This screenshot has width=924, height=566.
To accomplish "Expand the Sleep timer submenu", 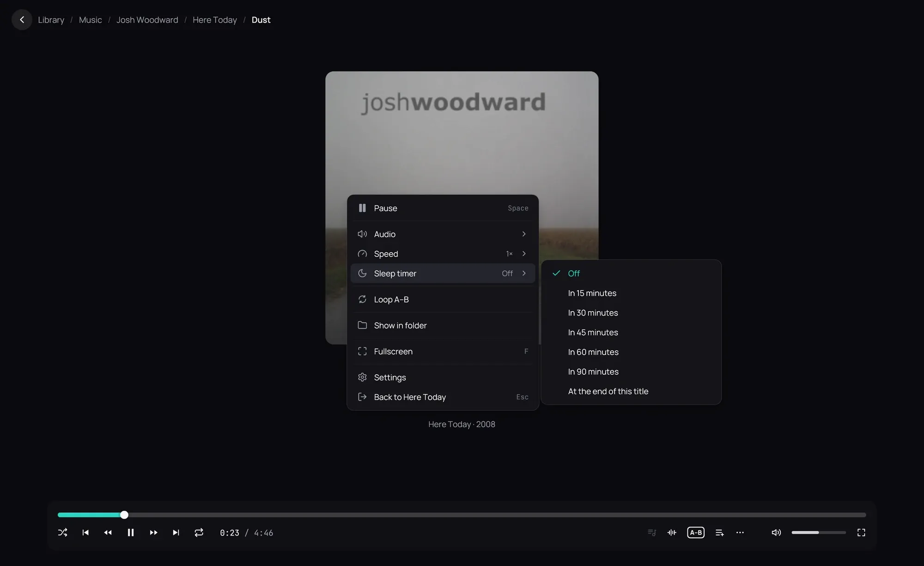I will click(443, 274).
